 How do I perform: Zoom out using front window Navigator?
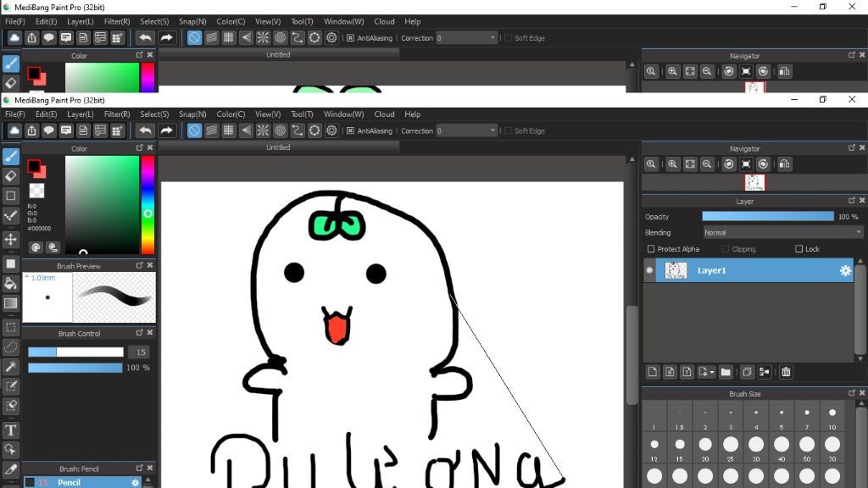(707, 164)
